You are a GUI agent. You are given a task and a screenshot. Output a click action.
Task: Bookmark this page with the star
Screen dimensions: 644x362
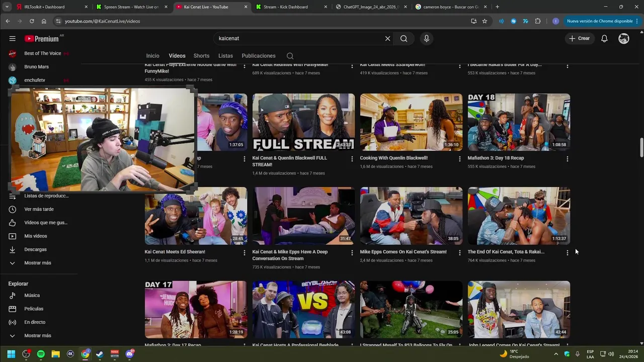[x=485, y=21]
